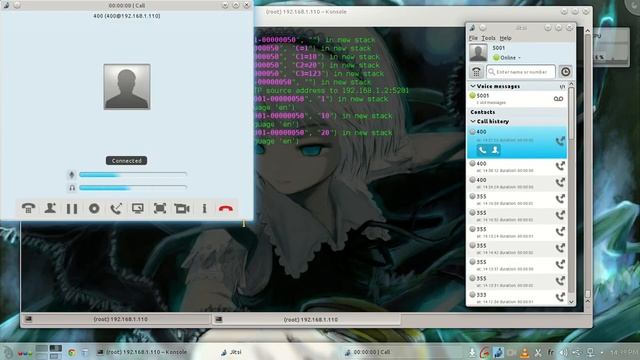Screen dimensions: 640x360
Task: Click the Jitsi contact list scrollbar thumb
Action: tap(571, 113)
